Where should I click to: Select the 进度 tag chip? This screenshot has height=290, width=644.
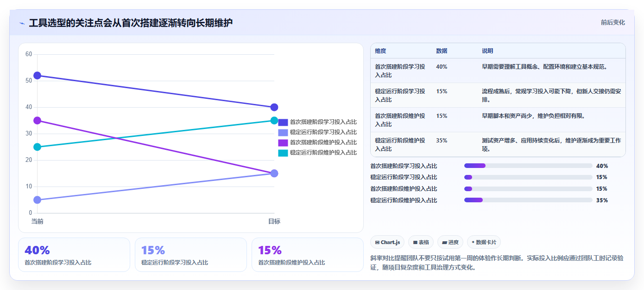point(450,242)
